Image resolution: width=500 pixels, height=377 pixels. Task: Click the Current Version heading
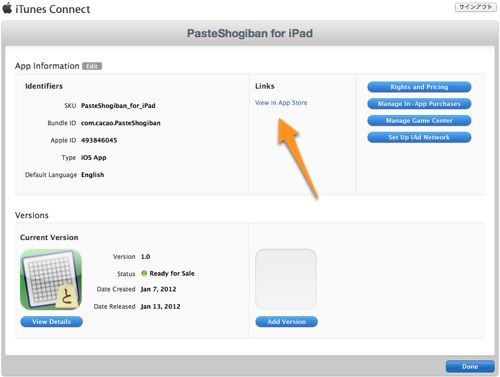point(49,237)
